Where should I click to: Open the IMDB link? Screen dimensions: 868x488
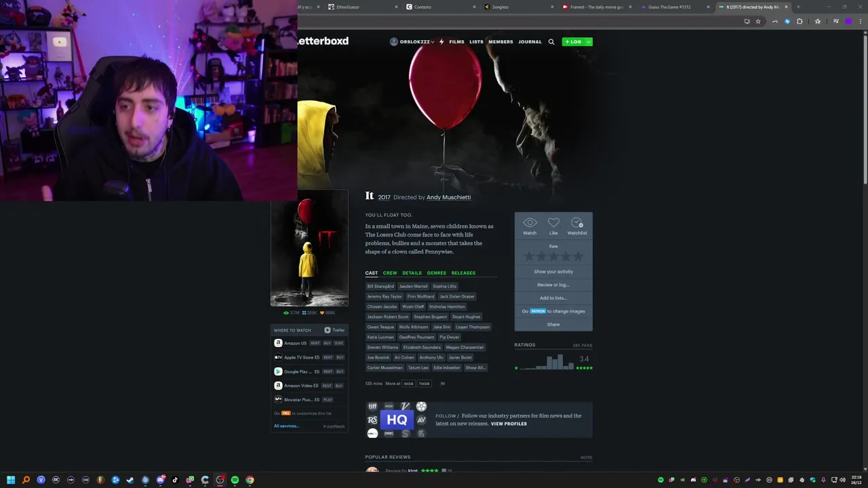[408, 384]
